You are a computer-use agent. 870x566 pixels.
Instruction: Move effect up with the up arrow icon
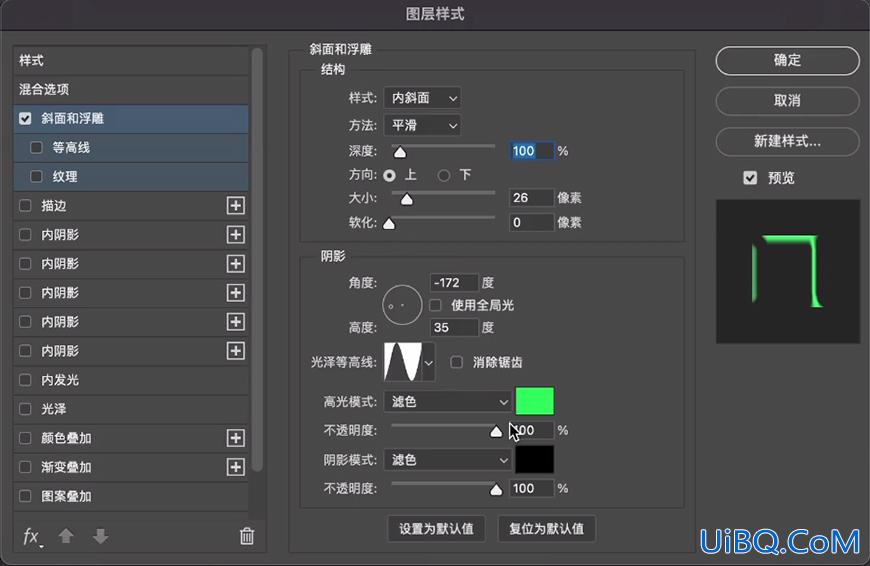pos(66,536)
